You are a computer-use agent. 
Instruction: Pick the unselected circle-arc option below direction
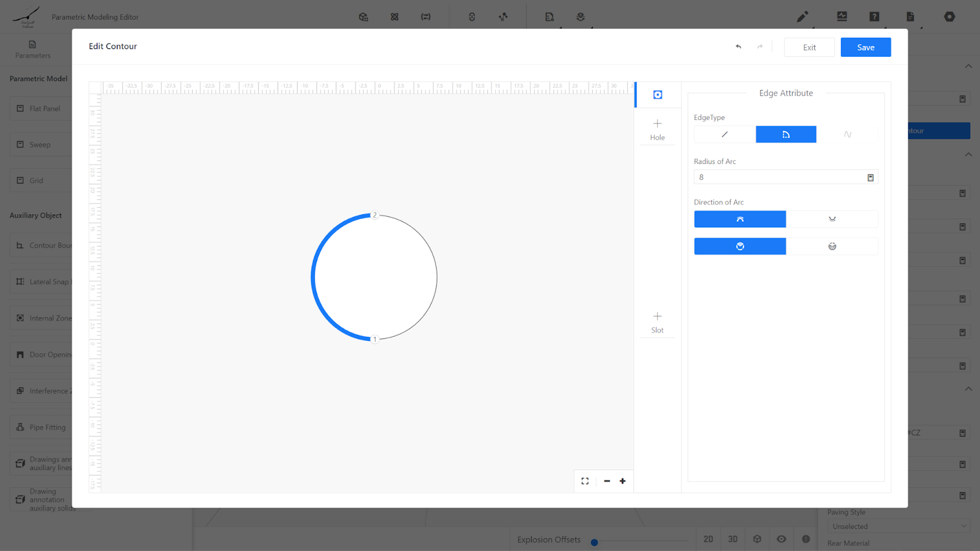click(x=832, y=246)
